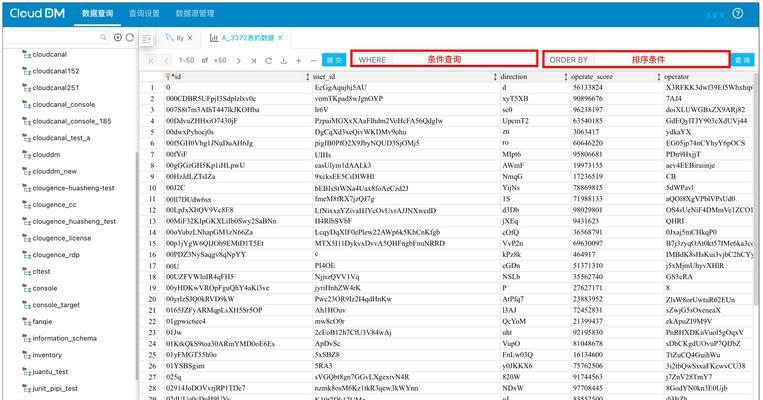Click sort handle icon beside operate_score column
The height and width of the screenshot is (400, 763).
coord(565,77)
